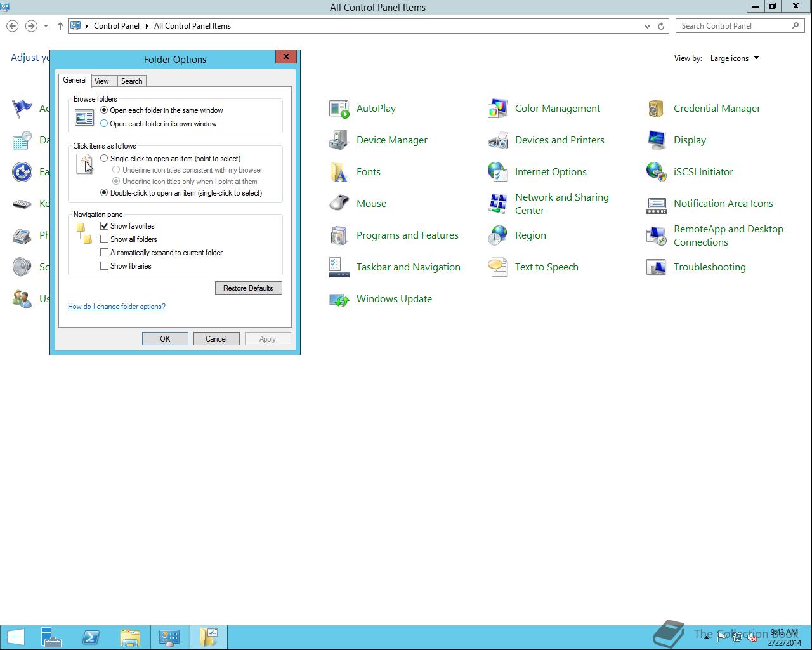Viewport: 812px width, 650px height.
Task: Switch to the View tab
Action: [x=101, y=81]
